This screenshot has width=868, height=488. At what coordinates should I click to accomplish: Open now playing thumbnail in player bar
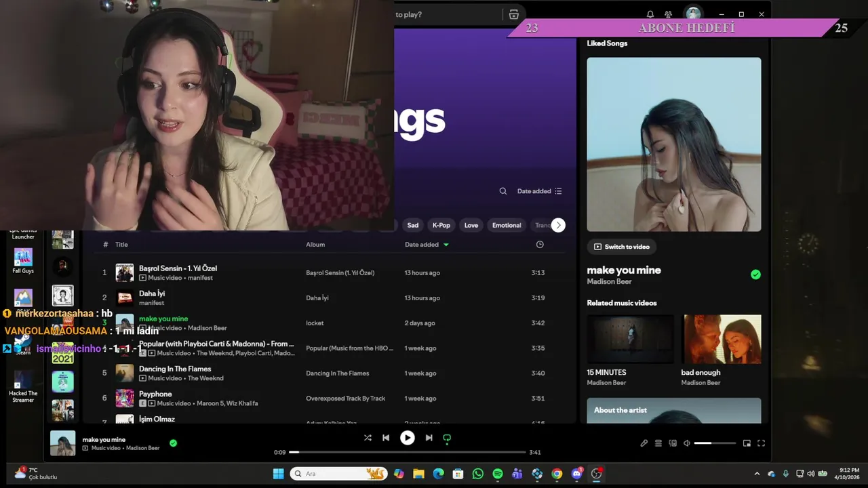(63, 443)
